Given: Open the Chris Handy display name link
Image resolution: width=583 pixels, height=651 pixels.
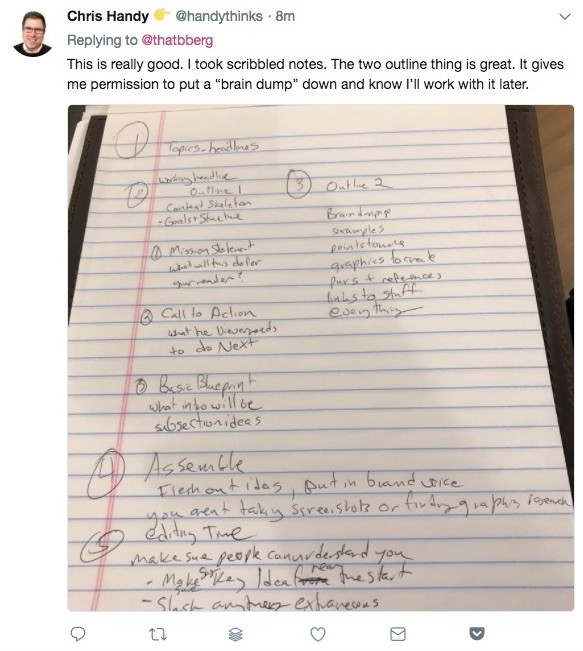Looking at the screenshot, I should pyautogui.click(x=108, y=16).
